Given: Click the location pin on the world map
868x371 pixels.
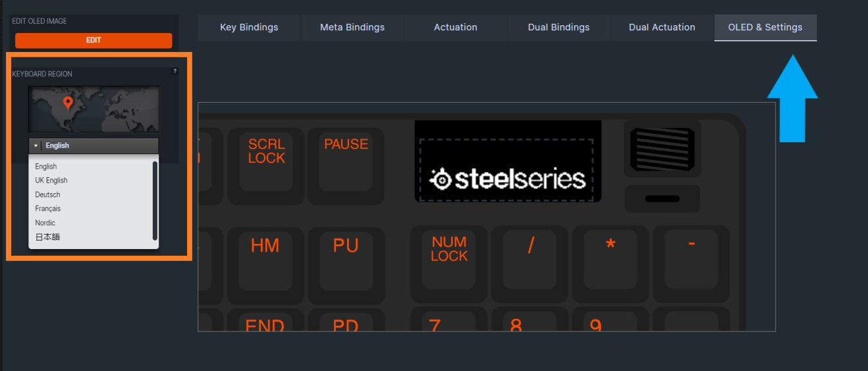Looking at the screenshot, I should (67, 103).
